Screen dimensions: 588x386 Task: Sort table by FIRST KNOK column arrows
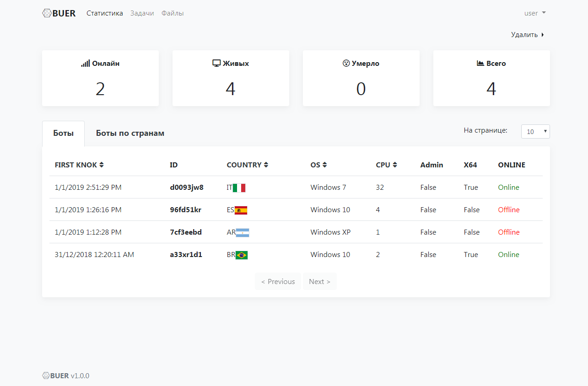click(102, 165)
